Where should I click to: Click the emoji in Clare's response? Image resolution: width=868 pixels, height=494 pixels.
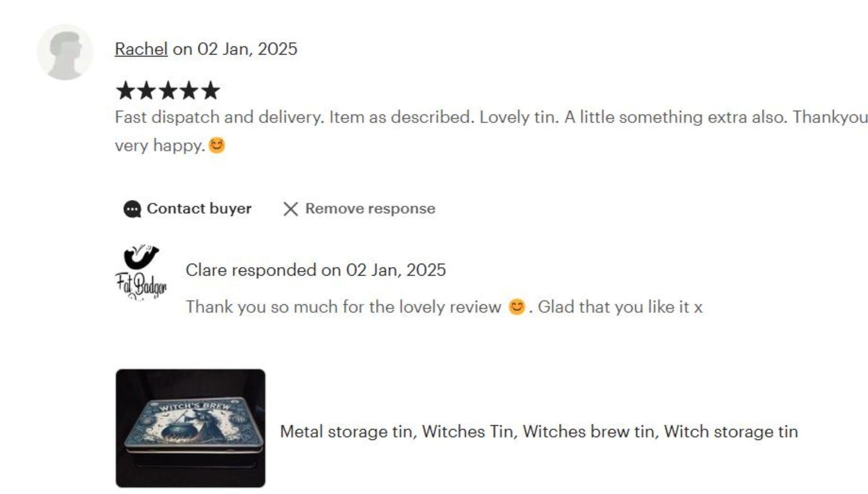[514, 306]
